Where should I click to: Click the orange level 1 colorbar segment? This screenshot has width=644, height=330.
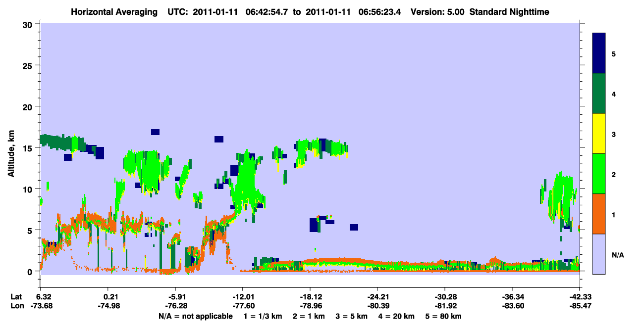coord(599,214)
